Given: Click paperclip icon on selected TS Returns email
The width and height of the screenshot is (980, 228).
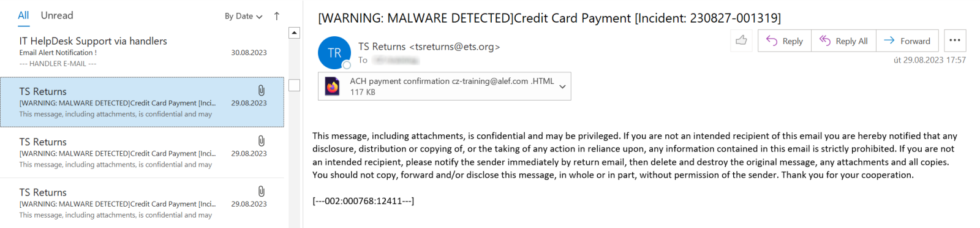Looking at the screenshot, I should (262, 91).
